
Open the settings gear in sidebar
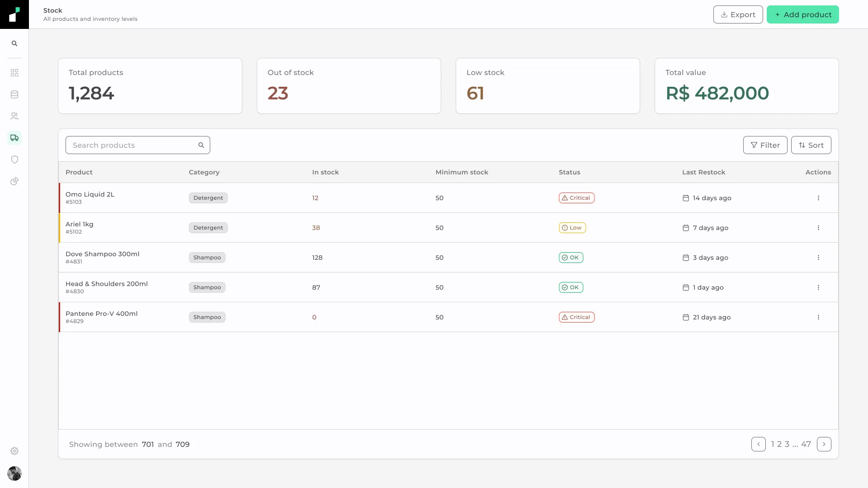click(x=14, y=451)
